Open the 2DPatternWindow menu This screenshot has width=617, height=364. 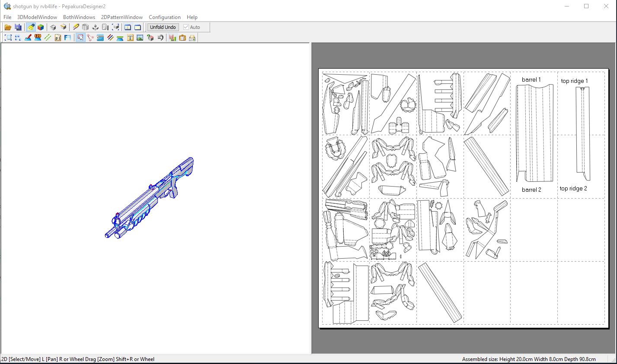(122, 17)
